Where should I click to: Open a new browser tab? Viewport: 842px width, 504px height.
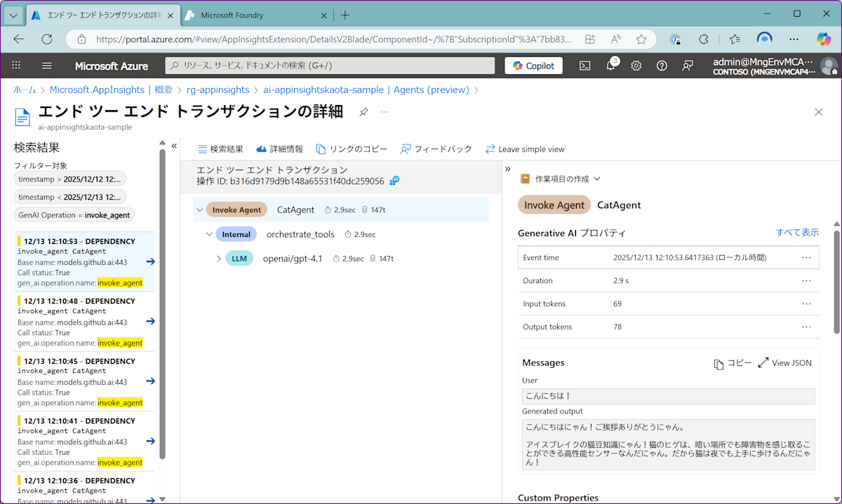coord(345,15)
